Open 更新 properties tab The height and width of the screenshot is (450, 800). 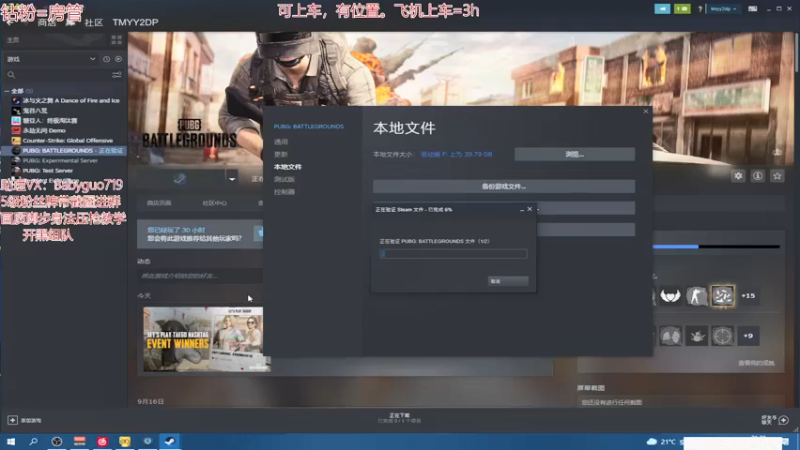[x=281, y=154]
